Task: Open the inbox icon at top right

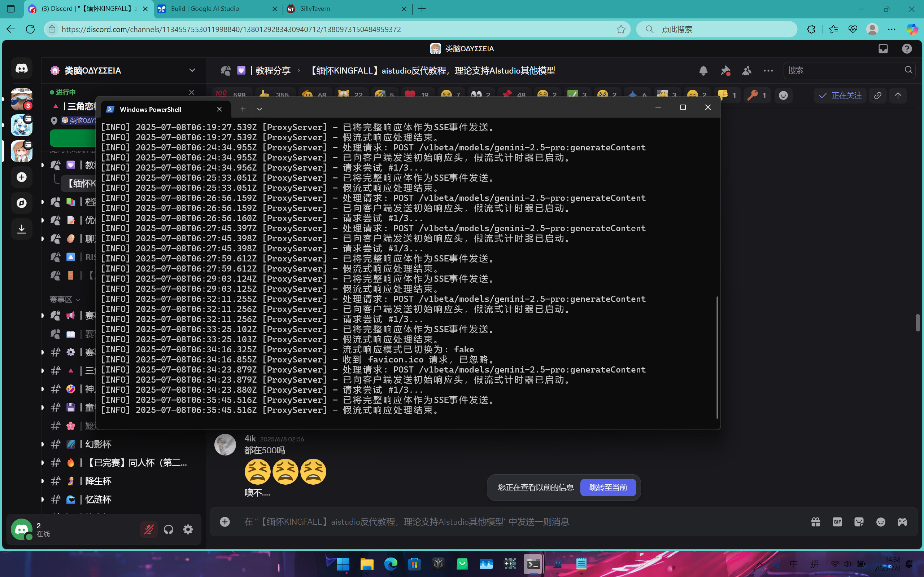Action: [883, 49]
